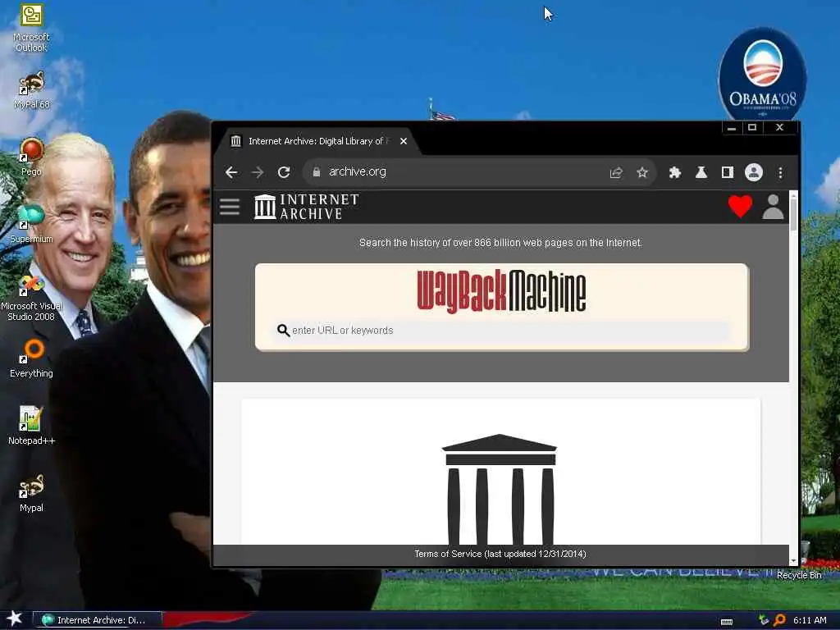Viewport: 840px width, 630px height.
Task: Launch Supermium browser shortcut
Action: click(x=31, y=225)
